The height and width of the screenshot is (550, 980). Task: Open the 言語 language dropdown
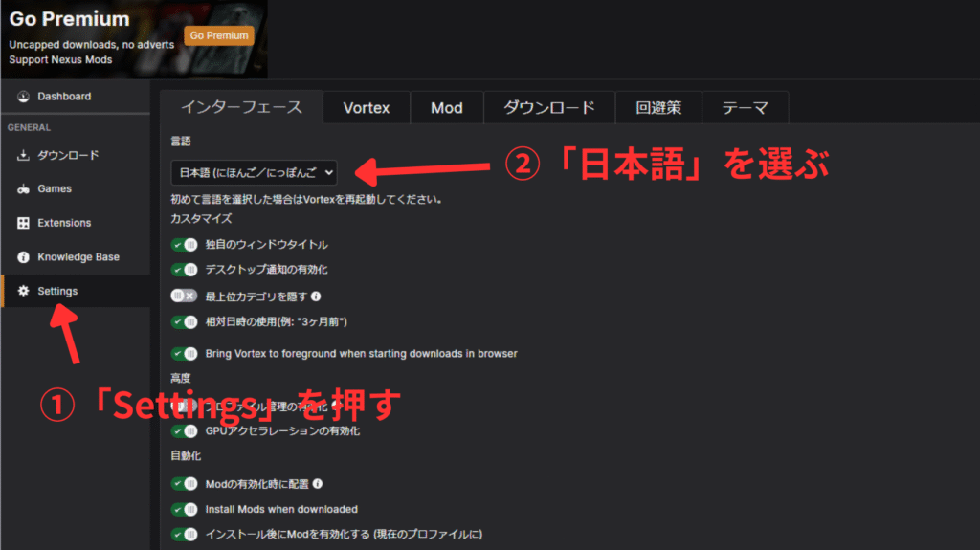(x=254, y=172)
